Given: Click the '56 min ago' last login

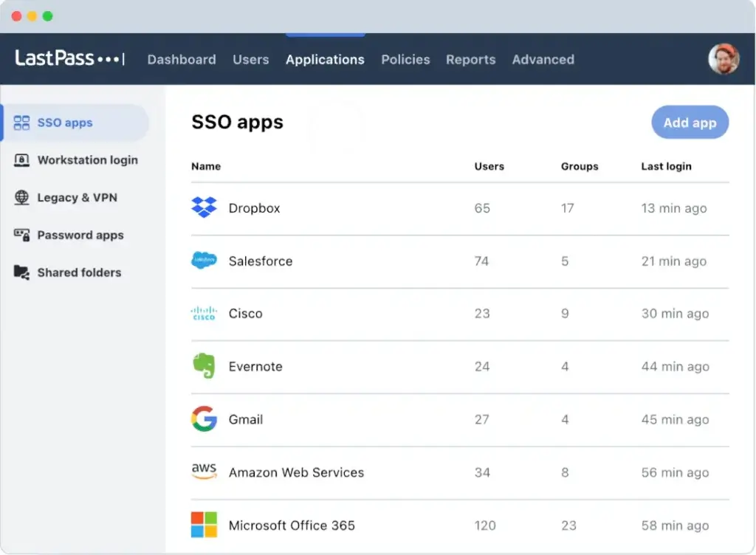Looking at the screenshot, I should tap(675, 472).
